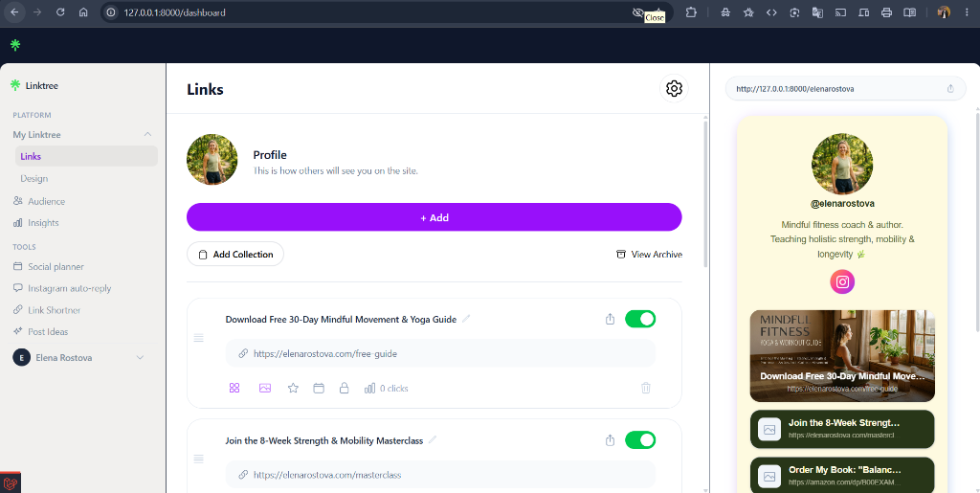
Task: Click profile photo in Profile section
Action: 212,159
